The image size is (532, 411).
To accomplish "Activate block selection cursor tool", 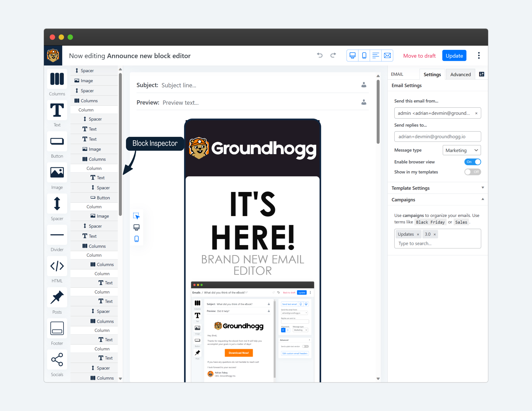I will click(136, 216).
